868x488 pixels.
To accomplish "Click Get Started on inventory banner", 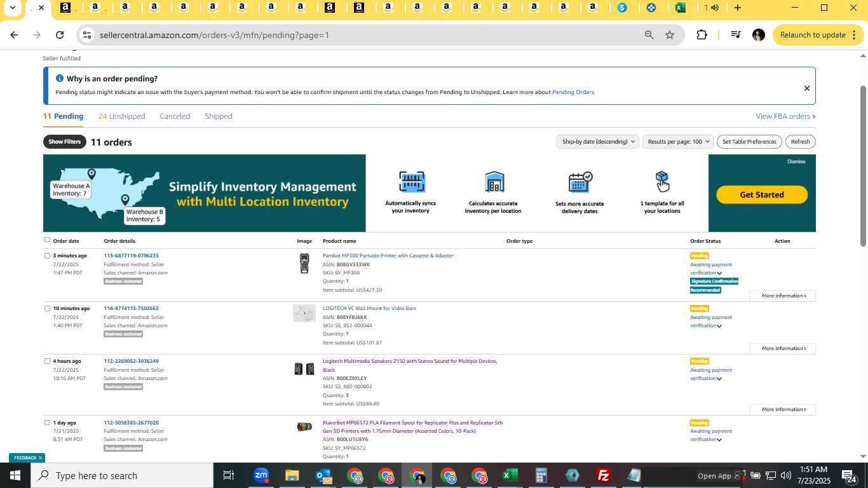I will 762,194.
